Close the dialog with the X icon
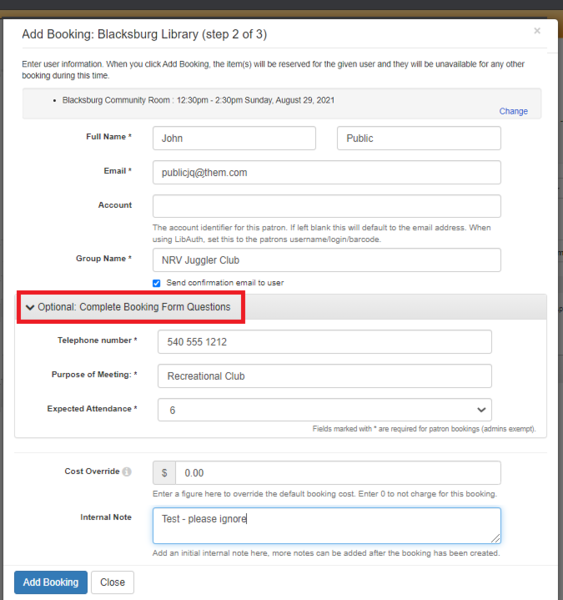 tap(537, 31)
